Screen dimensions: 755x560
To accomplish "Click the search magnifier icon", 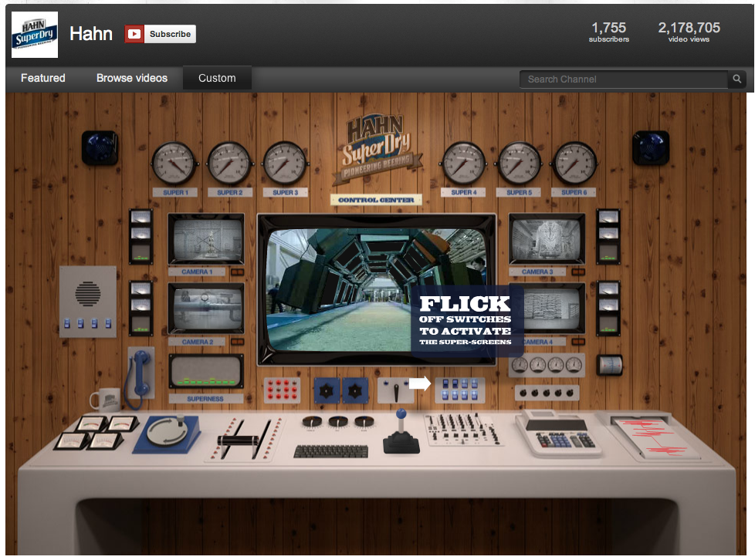I will (737, 79).
